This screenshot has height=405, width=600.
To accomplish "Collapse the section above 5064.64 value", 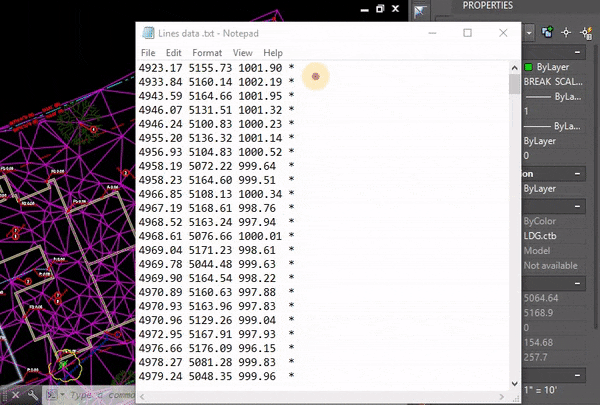I will click(577, 284).
